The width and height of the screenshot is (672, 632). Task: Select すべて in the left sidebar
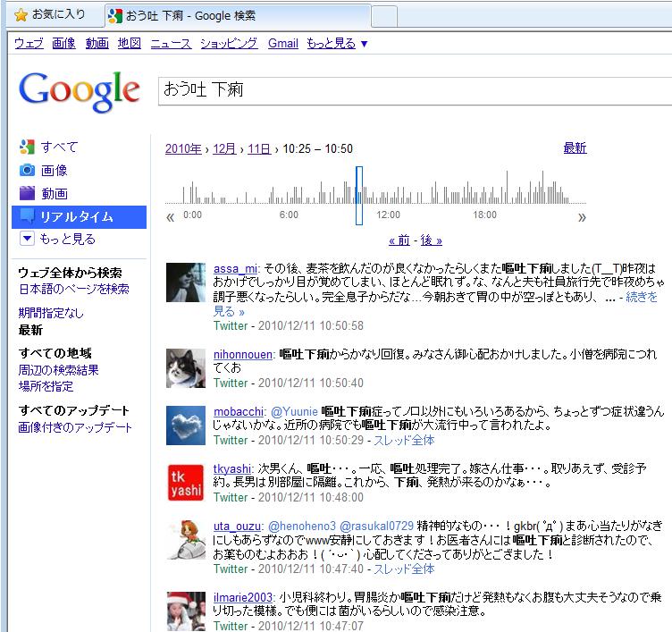[60, 147]
